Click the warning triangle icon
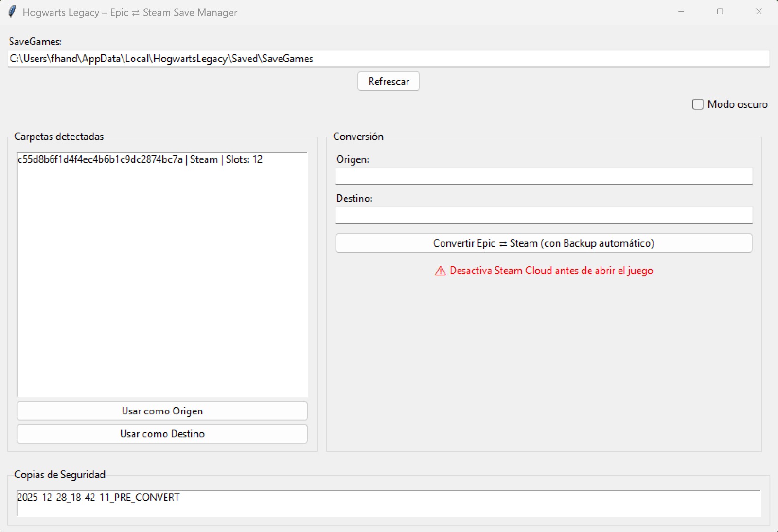 click(441, 271)
